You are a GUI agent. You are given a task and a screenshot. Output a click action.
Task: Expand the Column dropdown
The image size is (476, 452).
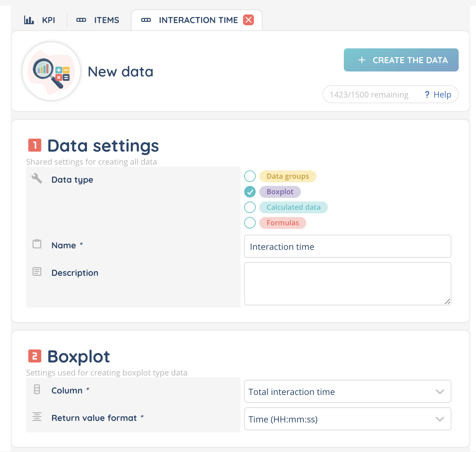[347, 391]
